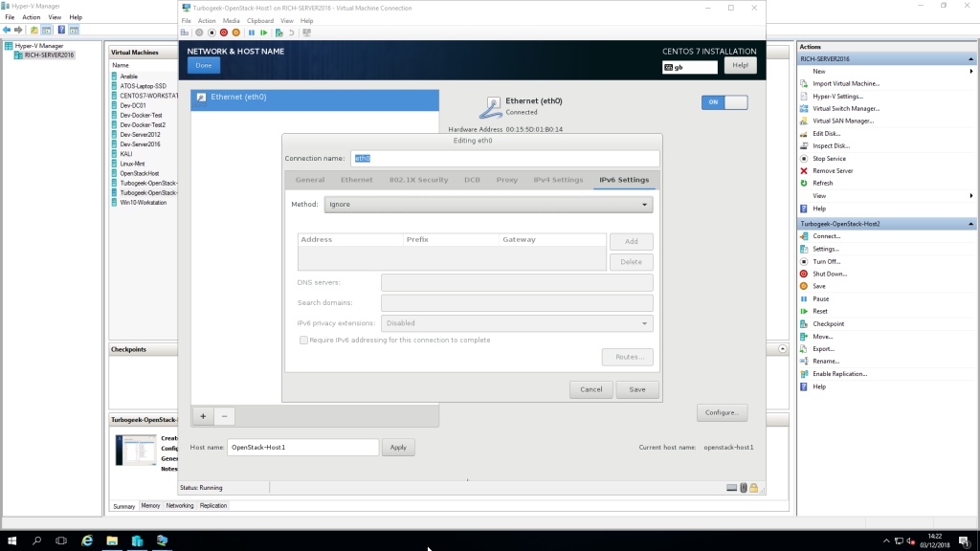The height and width of the screenshot is (551, 980).
Task: Open the IPv6 Method dropdown
Action: (488, 205)
